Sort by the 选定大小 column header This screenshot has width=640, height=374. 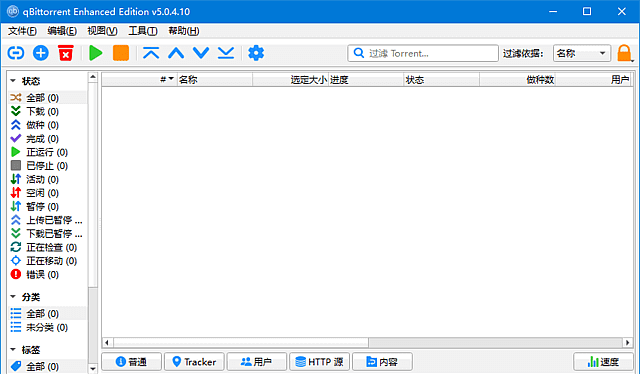[290, 80]
